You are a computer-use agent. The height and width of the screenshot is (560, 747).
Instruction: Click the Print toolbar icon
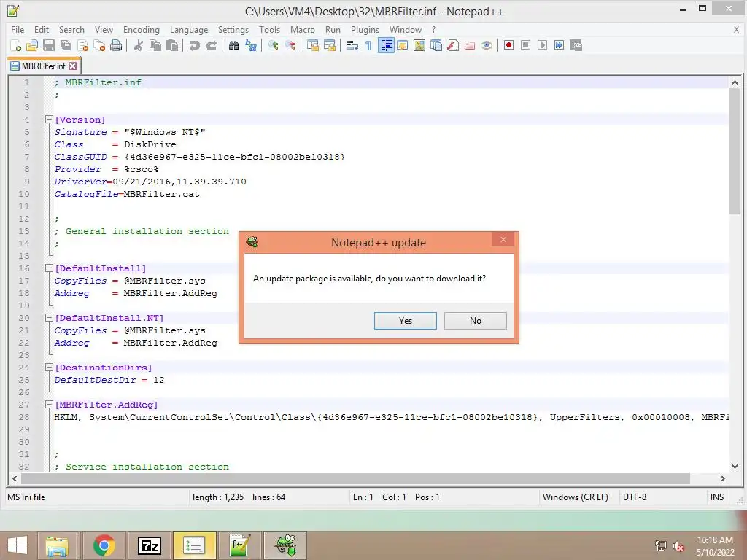click(x=116, y=45)
